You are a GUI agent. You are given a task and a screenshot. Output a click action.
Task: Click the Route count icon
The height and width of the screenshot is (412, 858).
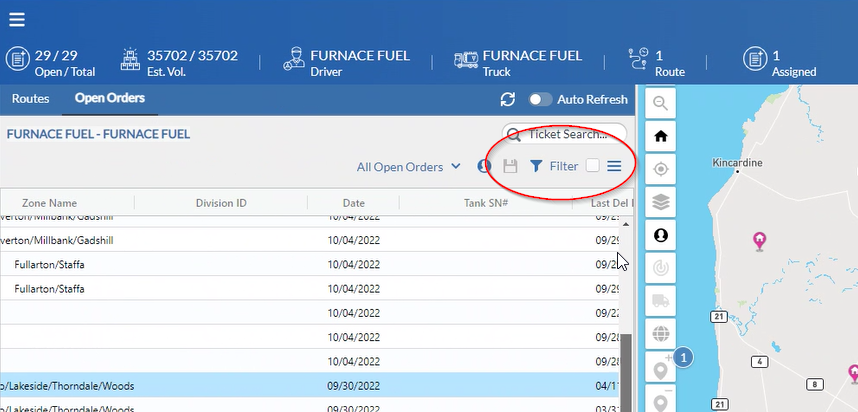click(x=639, y=59)
